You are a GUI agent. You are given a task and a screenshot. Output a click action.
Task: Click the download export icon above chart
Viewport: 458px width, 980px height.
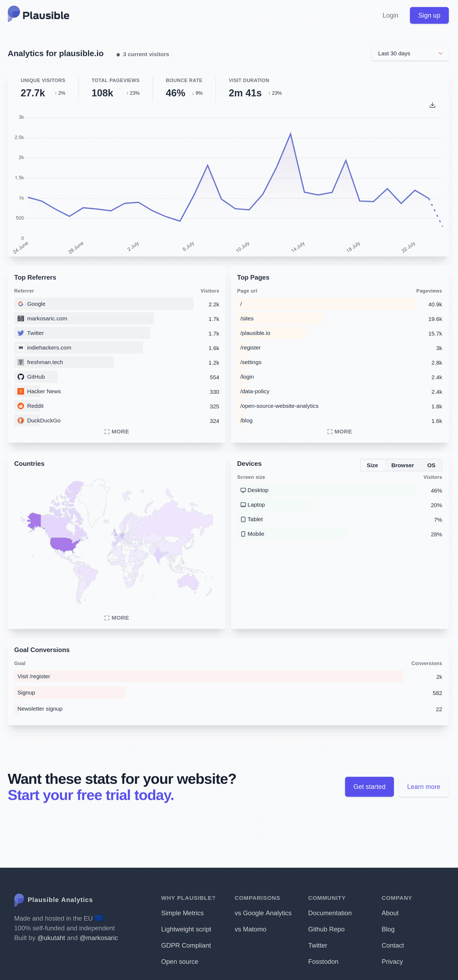click(432, 105)
